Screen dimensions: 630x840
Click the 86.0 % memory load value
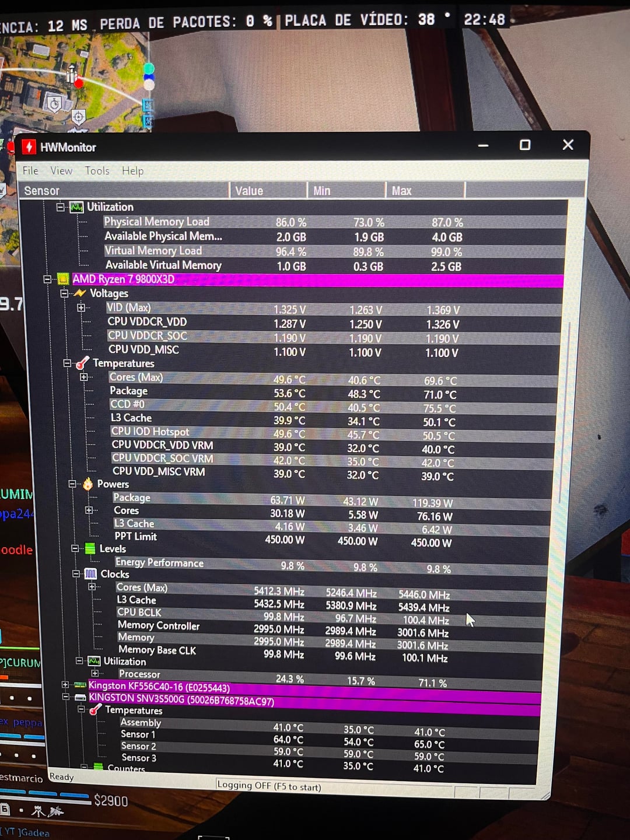pyautogui.click(x=291, y=222)
